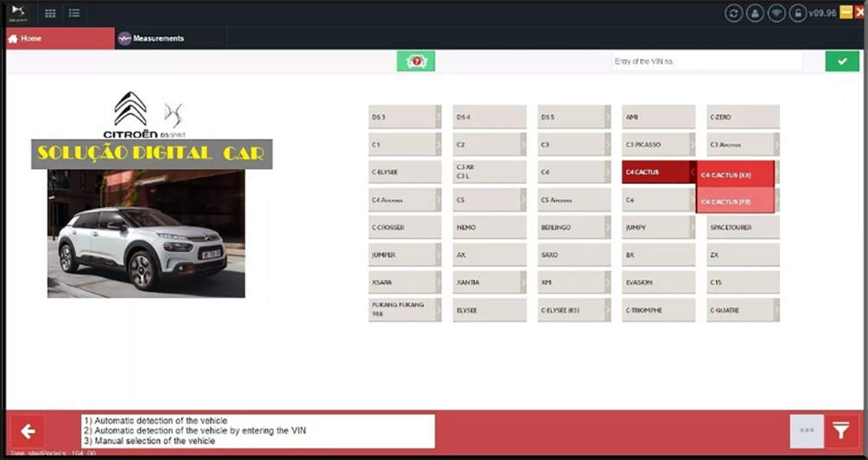
Task: Click the wireless connection icon
Action: (x=776, y=13)
